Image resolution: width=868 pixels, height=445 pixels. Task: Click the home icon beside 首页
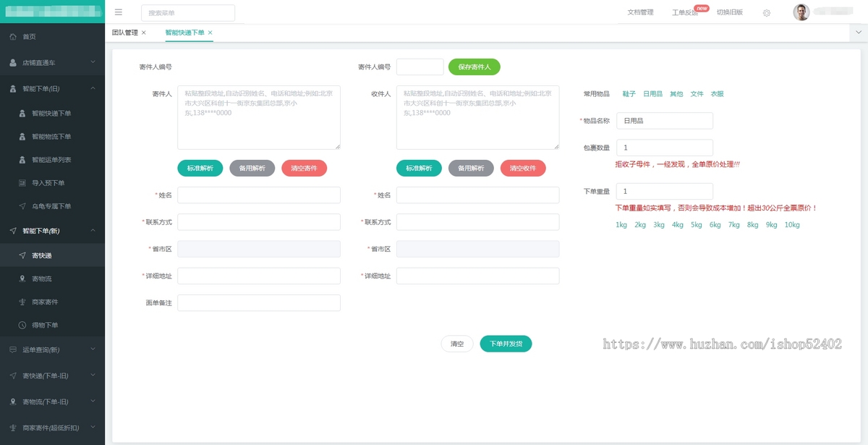click(x=13, y=37)
